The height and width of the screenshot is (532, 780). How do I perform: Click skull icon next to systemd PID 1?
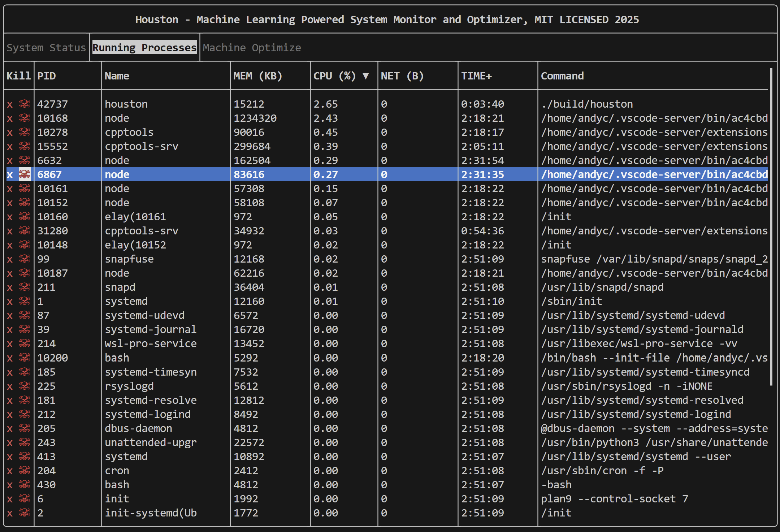click(25, 301)
